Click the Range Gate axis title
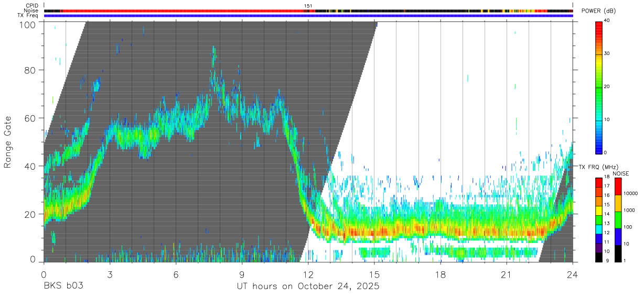The width and height of the screenshot is (644, 297). pos(8,142)
